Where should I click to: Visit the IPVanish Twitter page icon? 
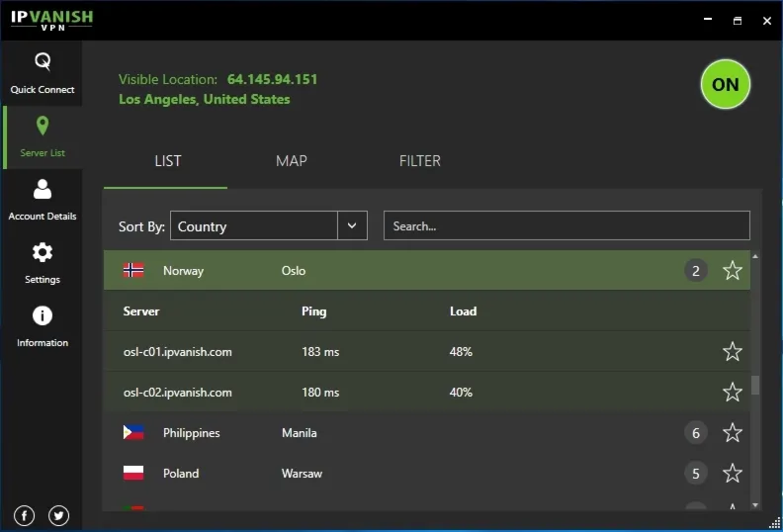58,515
